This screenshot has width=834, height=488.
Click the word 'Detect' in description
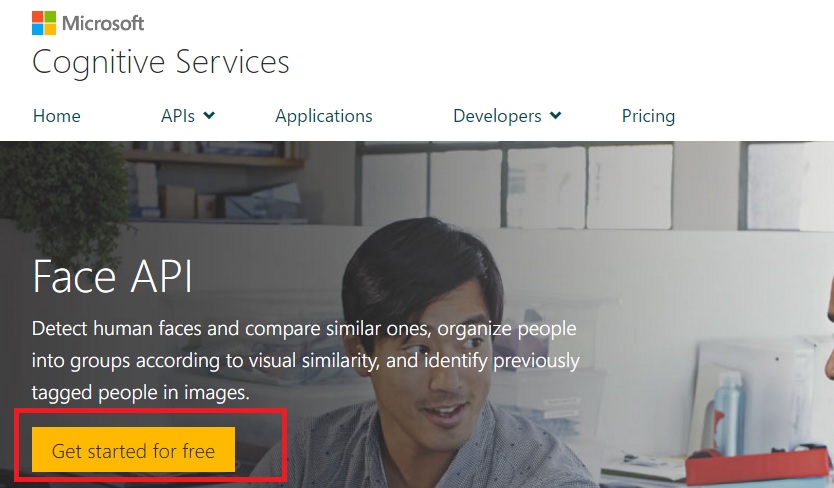[x=59, y=328]
